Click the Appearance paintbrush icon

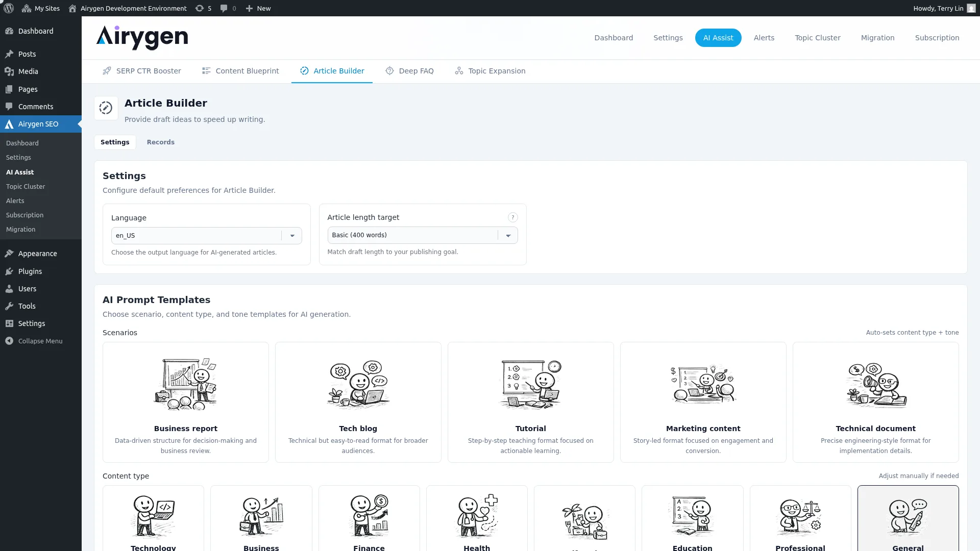click(x=9, y=254)
